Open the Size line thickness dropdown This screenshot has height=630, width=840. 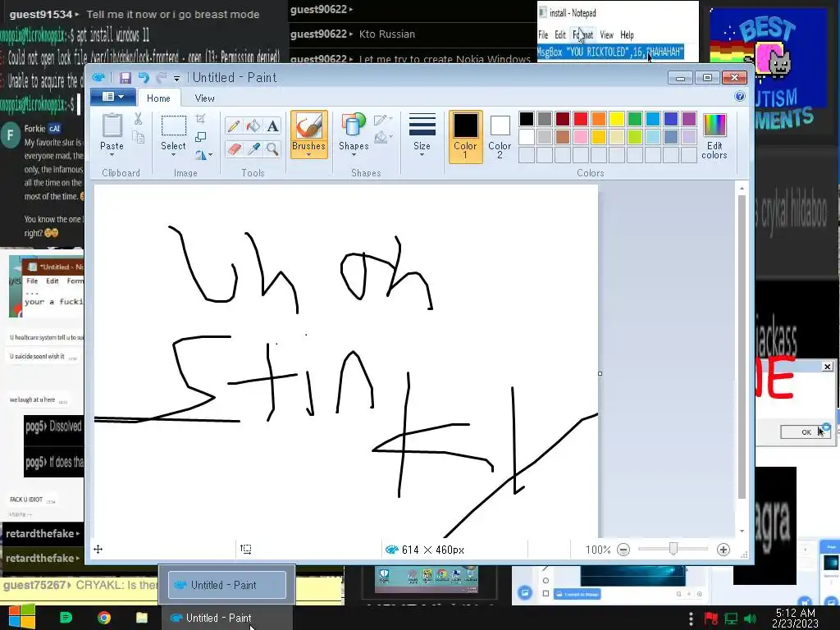point(422,135)
